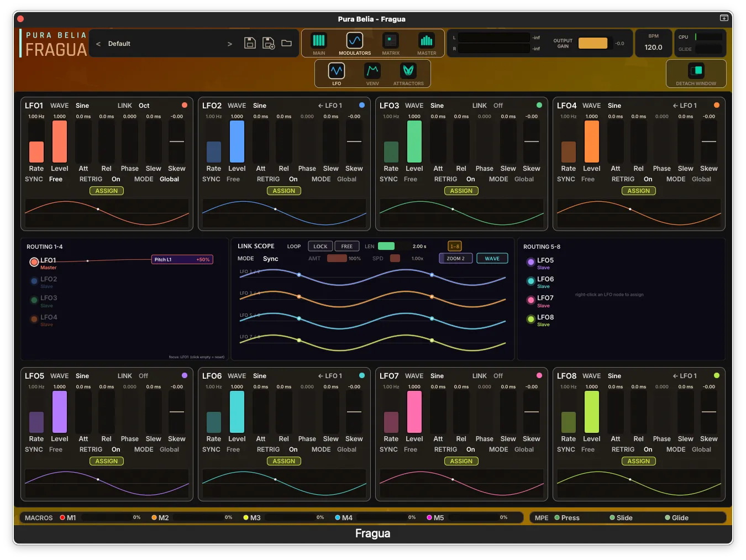Select the MODULATORS page icon
746x560 pixels.
coord(355,40)
